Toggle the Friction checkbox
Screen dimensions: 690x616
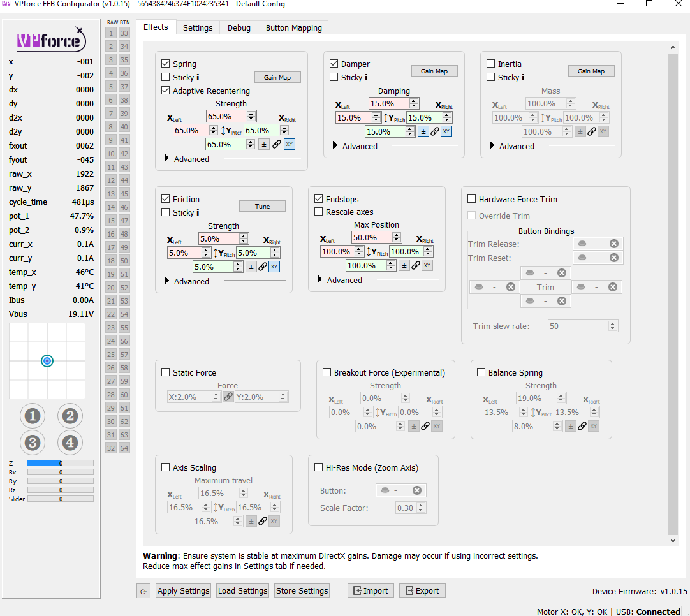(x=165, y=199)
